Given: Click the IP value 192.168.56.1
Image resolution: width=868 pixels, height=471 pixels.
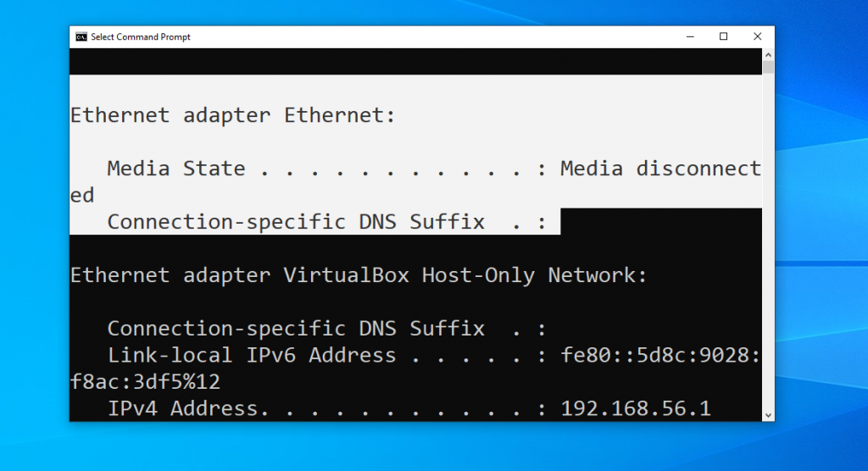Looking at the screenshot, I should 636,408.
